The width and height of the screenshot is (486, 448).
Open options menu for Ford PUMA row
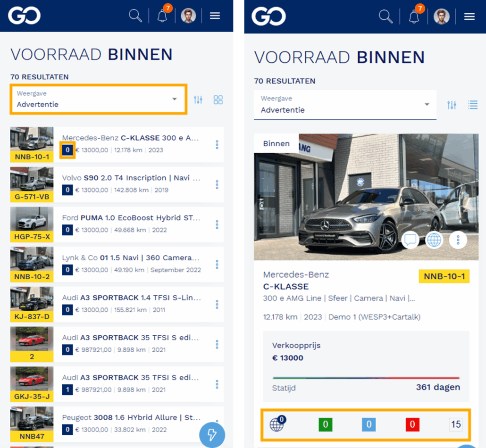pyautogui.click(x=217, y=224)
